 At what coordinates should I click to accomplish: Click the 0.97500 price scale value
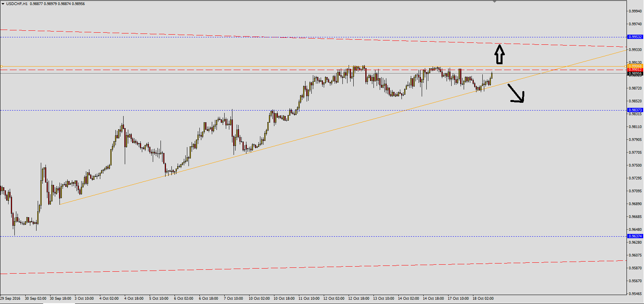click(635, 165)
